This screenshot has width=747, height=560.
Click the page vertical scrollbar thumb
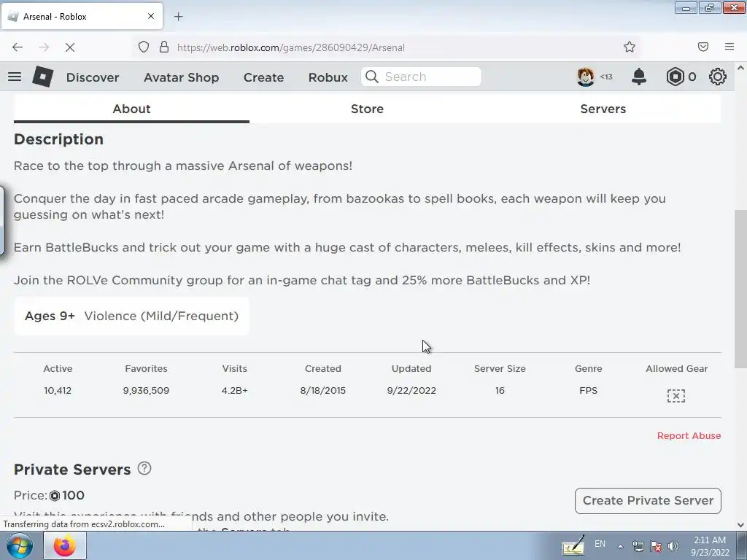point(741,289)
